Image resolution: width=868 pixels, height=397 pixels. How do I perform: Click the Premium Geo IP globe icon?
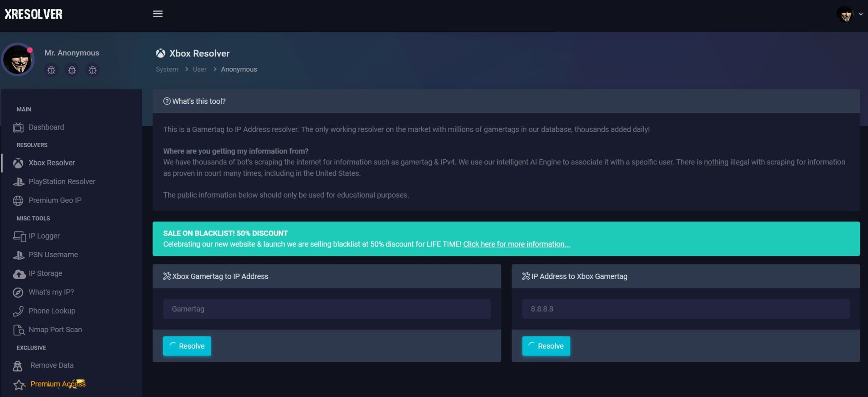19,200
